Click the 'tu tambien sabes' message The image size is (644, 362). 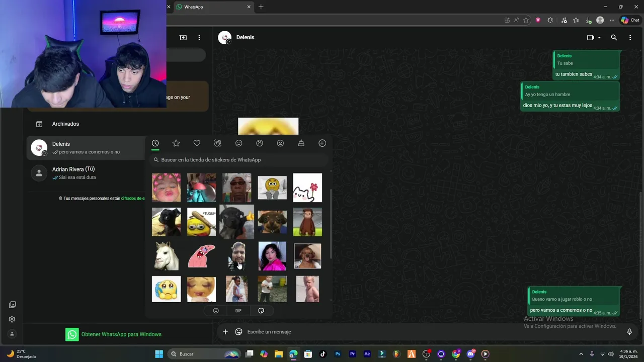[574, 74]
